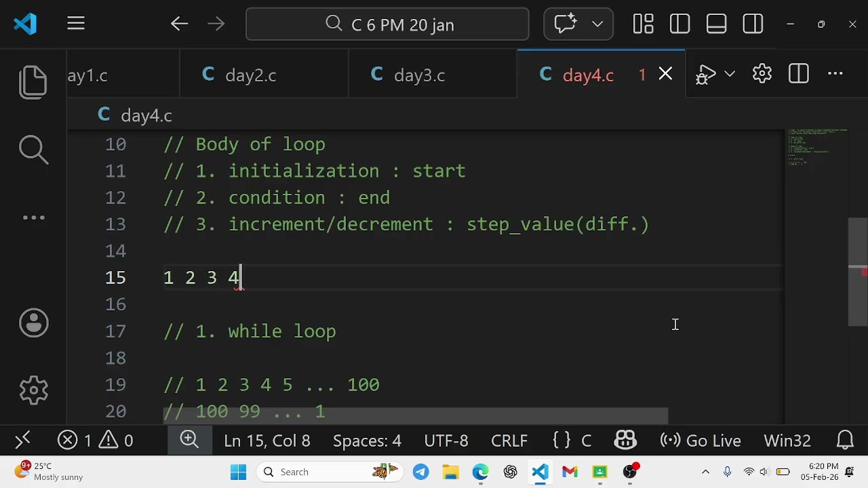Screen dimensions: 868x488
Task: Click the comment '// 1. while loop'
Action: pyautogui.click(x=250, y=331)
